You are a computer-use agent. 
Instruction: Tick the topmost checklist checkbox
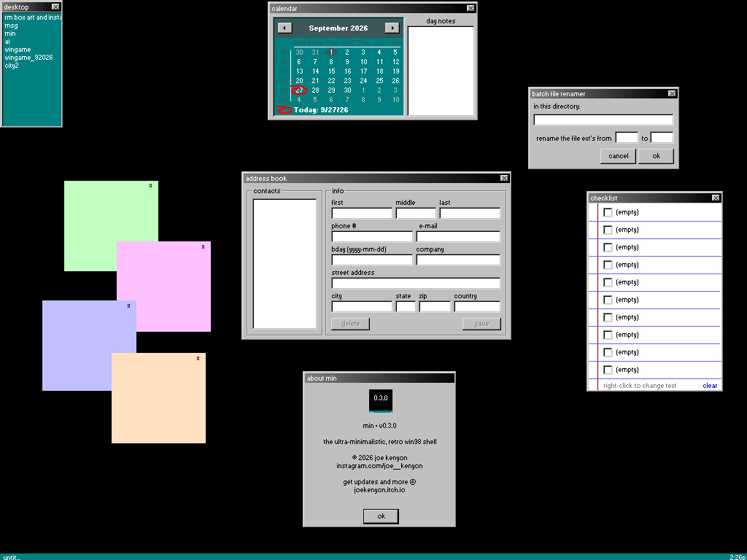click(608, 212)
